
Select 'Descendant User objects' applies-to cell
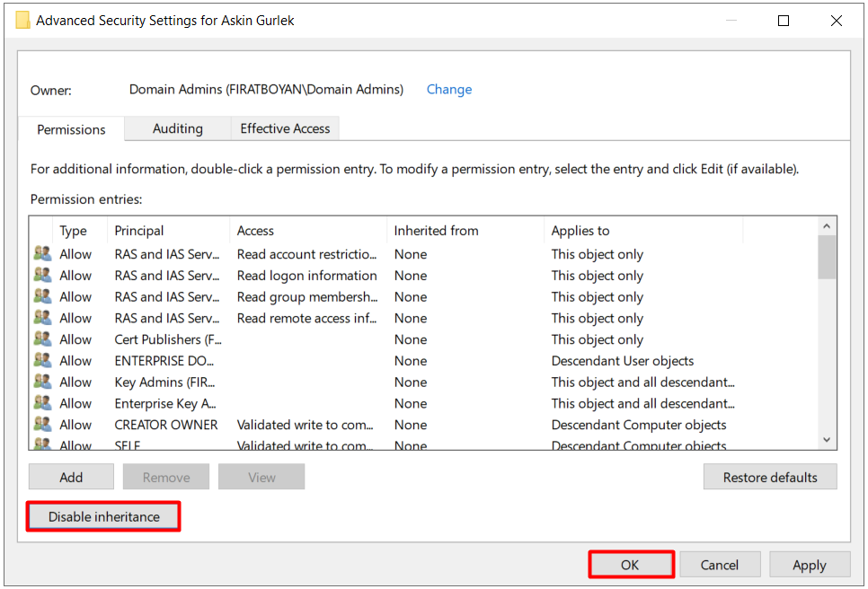click(622, 360)
